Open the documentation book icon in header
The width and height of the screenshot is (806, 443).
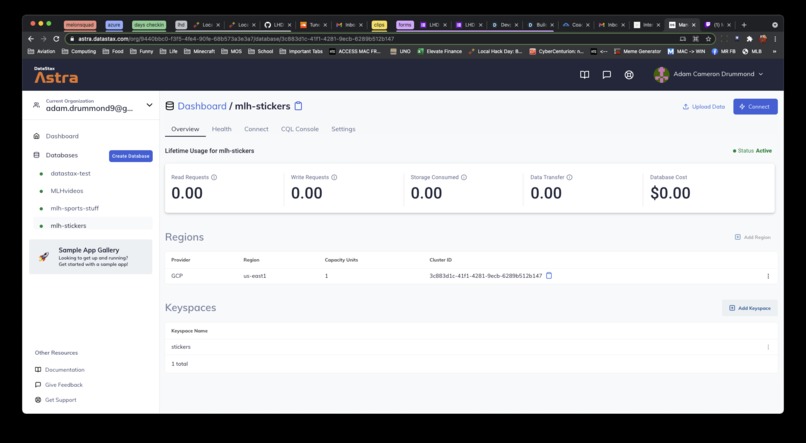584,75
